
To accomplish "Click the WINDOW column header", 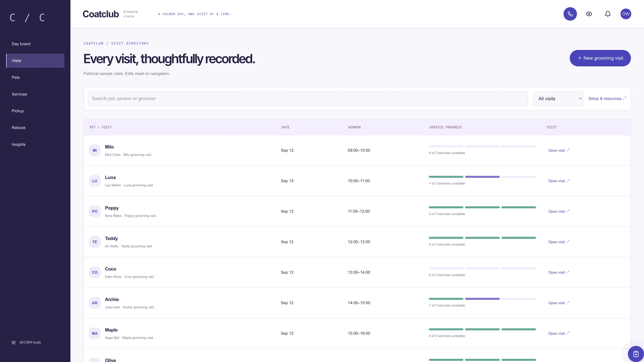I will pyautogui.click(x=355, y=127).
